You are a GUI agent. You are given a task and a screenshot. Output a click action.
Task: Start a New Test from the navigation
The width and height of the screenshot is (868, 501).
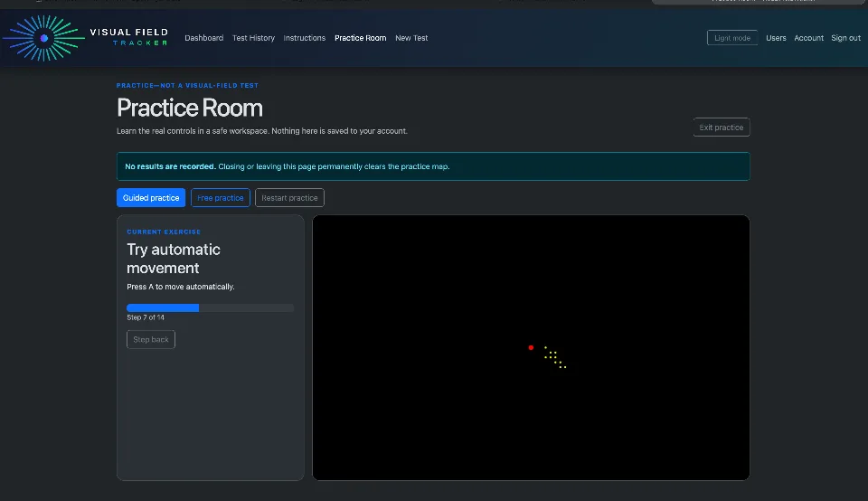(x=411, y=38)
